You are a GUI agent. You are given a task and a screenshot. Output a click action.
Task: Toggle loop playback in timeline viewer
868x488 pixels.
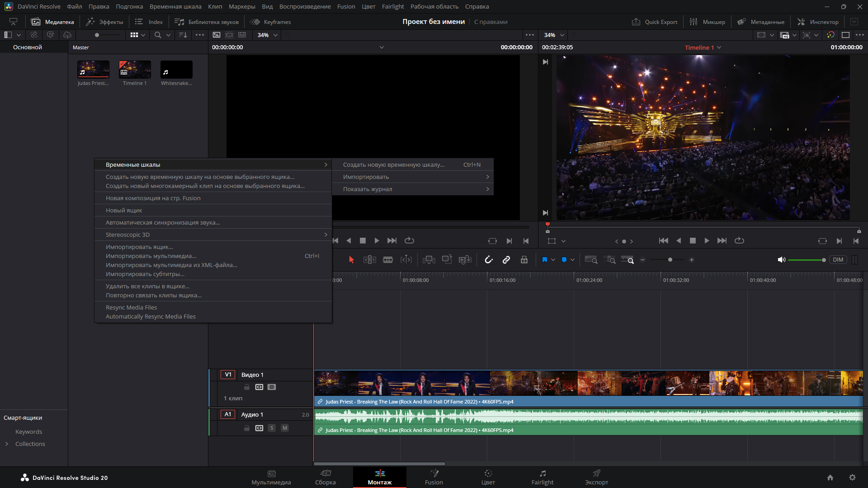pyautogui.click(x=739, y=241)
